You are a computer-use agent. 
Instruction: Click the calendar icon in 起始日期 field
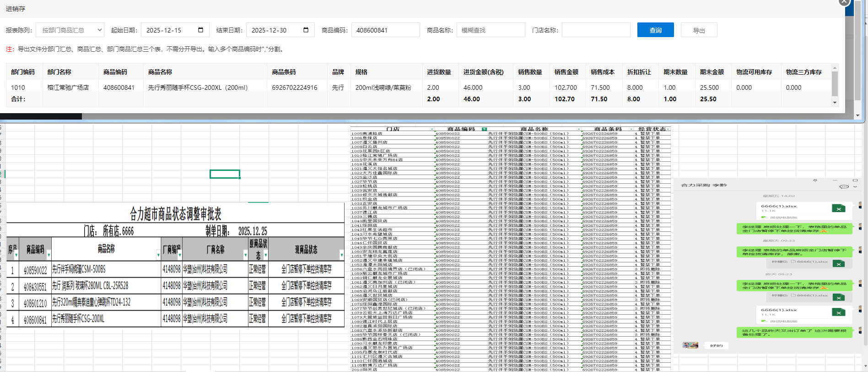[200, 30]
